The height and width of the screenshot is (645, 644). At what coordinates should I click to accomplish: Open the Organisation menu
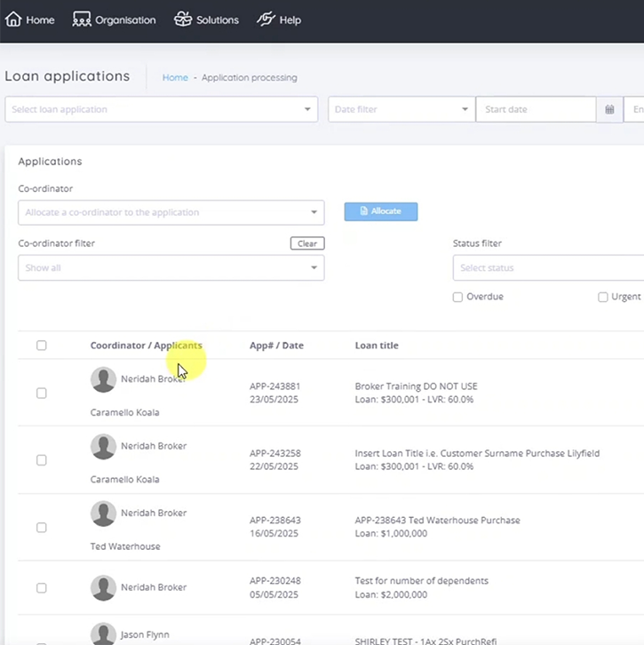pyautogui.click(x=124, y=20)
